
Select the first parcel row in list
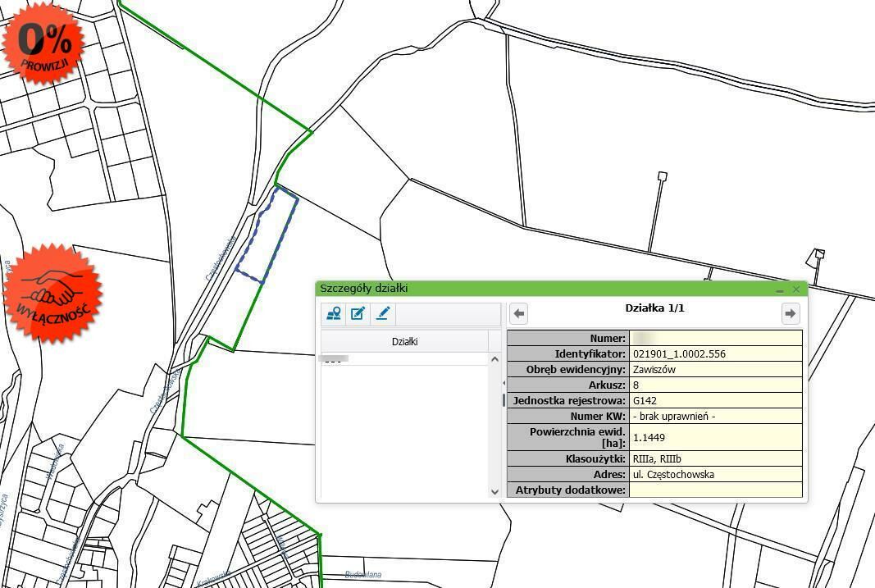pos(404,359)
